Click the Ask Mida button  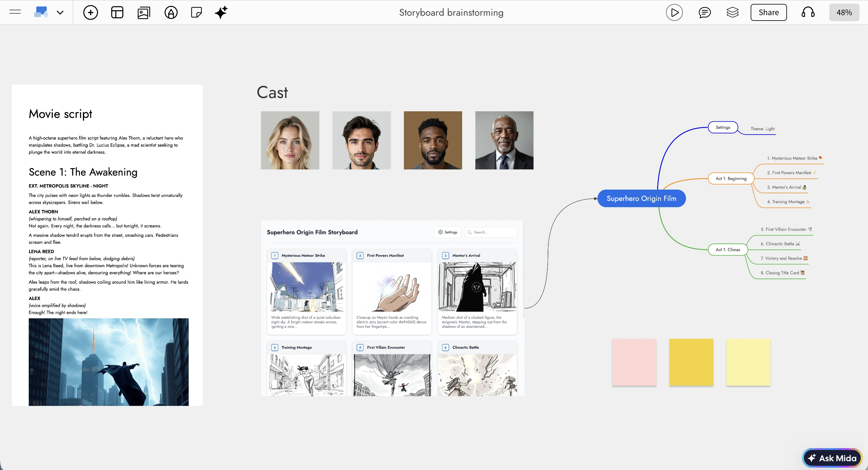[832, 458]
